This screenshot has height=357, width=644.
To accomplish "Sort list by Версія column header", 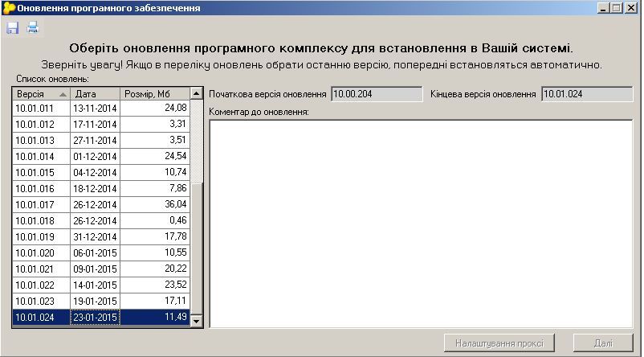I will [x=41, y=94].
